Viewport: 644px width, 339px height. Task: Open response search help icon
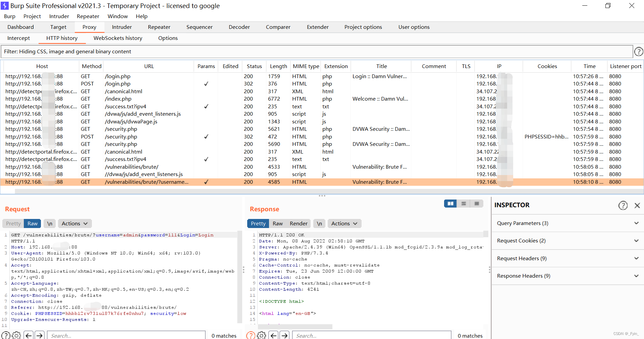click(x=251, y=335)
